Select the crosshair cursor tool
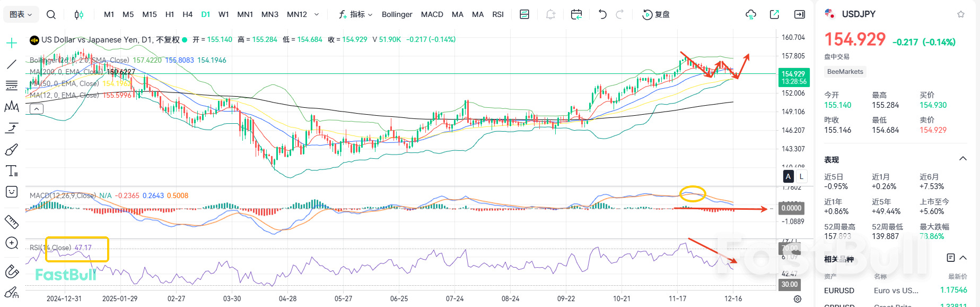The width and height of the screenshot is (980, 307). (x=12, y=43)
